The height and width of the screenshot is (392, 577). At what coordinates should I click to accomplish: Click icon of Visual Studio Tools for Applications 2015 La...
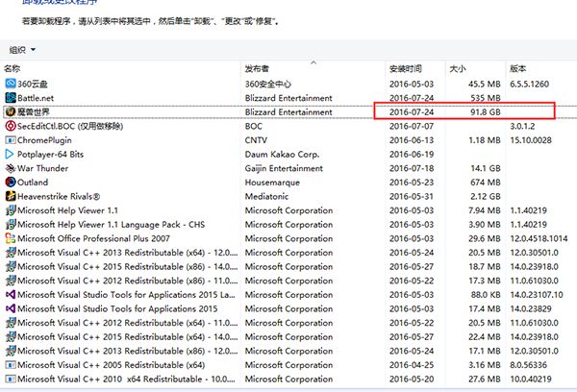click(x=11, y=295)
